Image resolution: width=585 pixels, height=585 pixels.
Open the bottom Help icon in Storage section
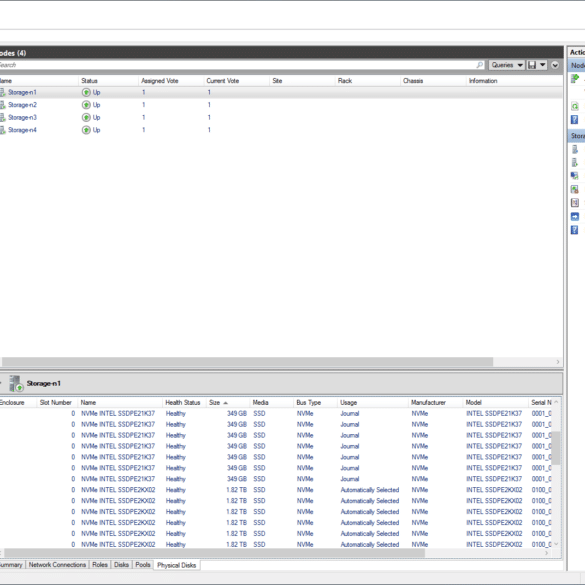tap(575, 230)
